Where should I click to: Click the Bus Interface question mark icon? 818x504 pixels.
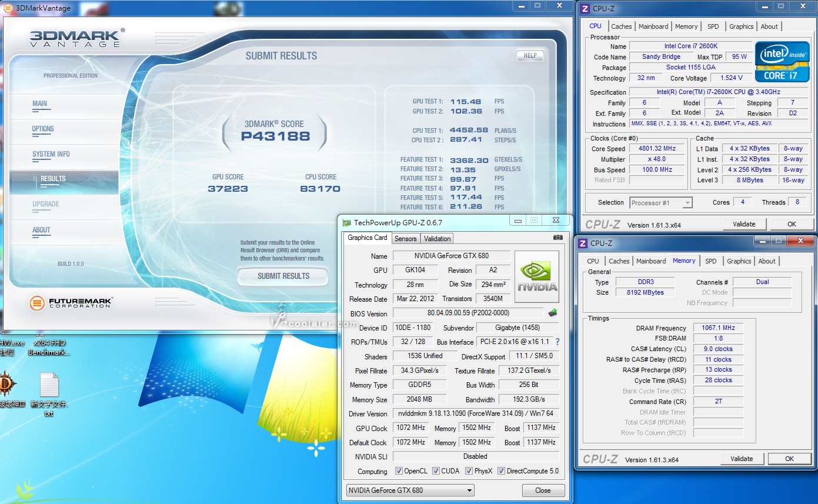click(x=557, y=342)
